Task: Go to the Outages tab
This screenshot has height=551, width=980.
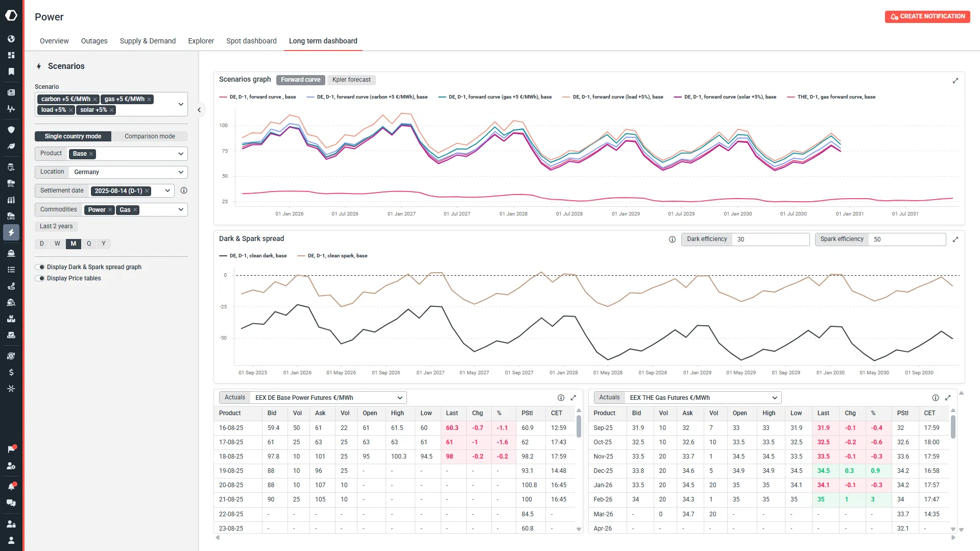Action: pyautogui.click(x=94, y=41)
